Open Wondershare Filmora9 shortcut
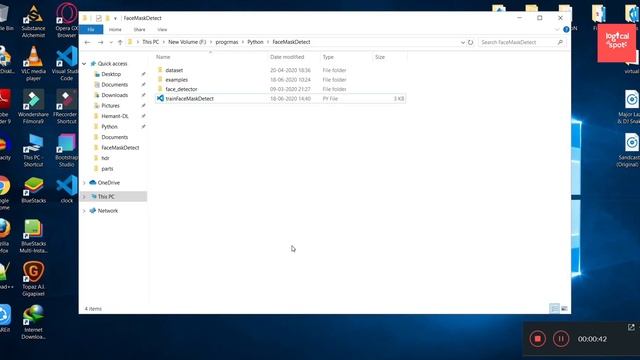 (x=33, y=107)
